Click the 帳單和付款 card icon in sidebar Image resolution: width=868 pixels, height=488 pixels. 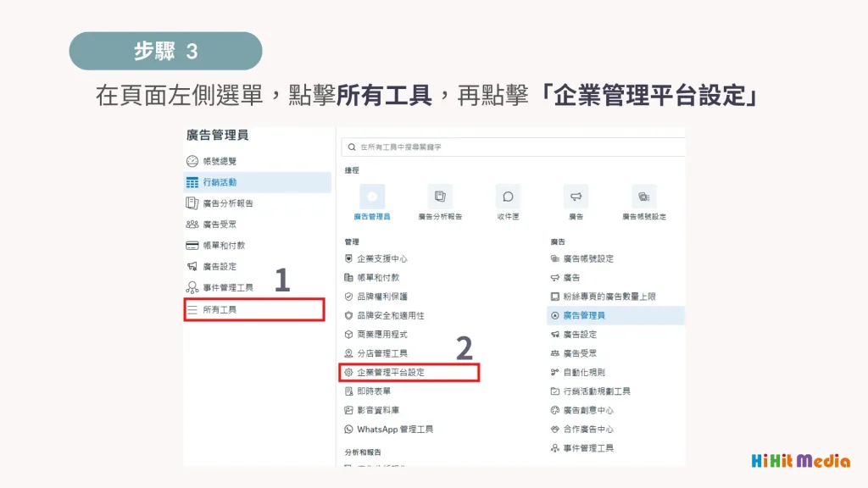coord(192,246)
